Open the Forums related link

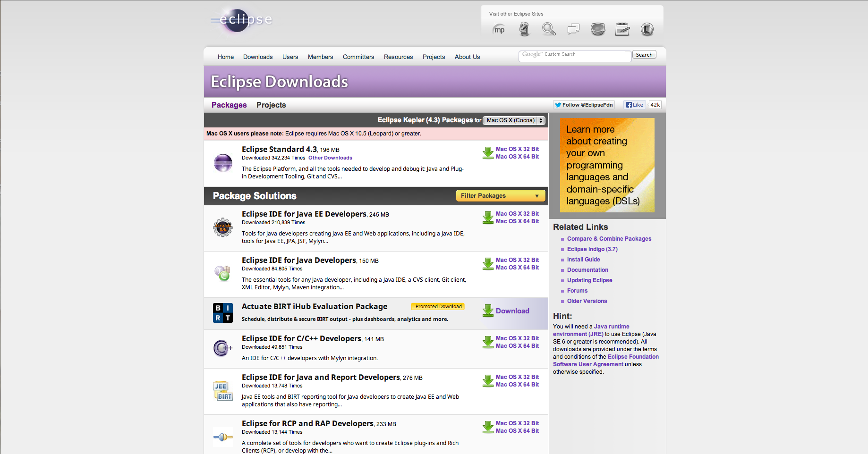click(x=578, y=291)
